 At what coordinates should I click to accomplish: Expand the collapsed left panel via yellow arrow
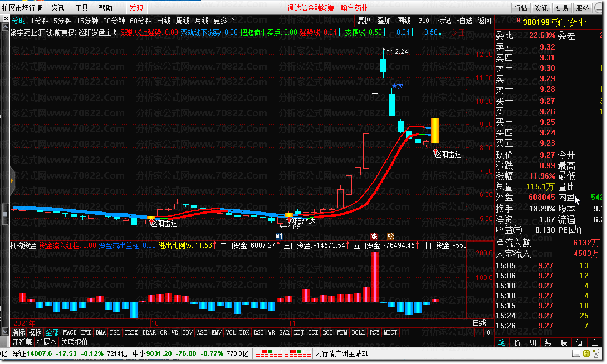12,181
